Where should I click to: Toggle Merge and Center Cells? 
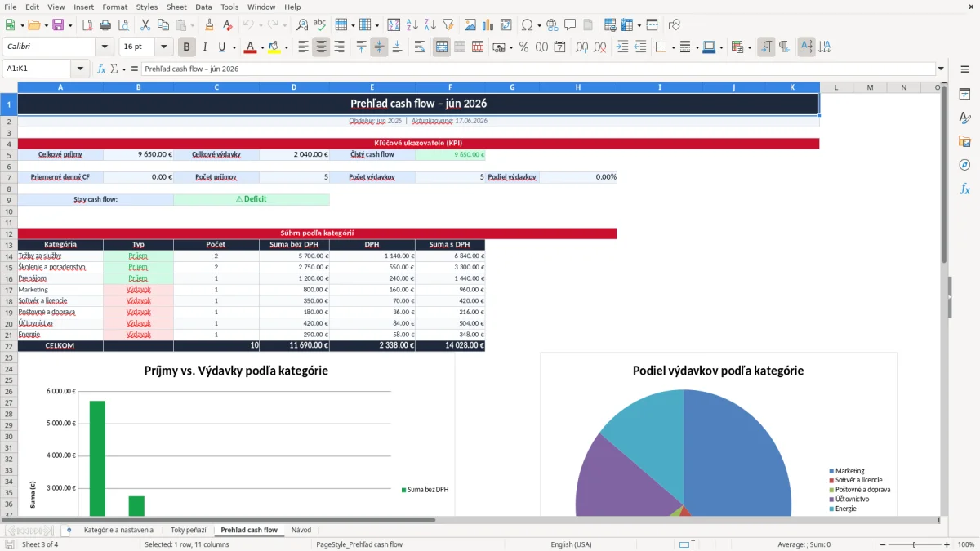coord(442,47)
